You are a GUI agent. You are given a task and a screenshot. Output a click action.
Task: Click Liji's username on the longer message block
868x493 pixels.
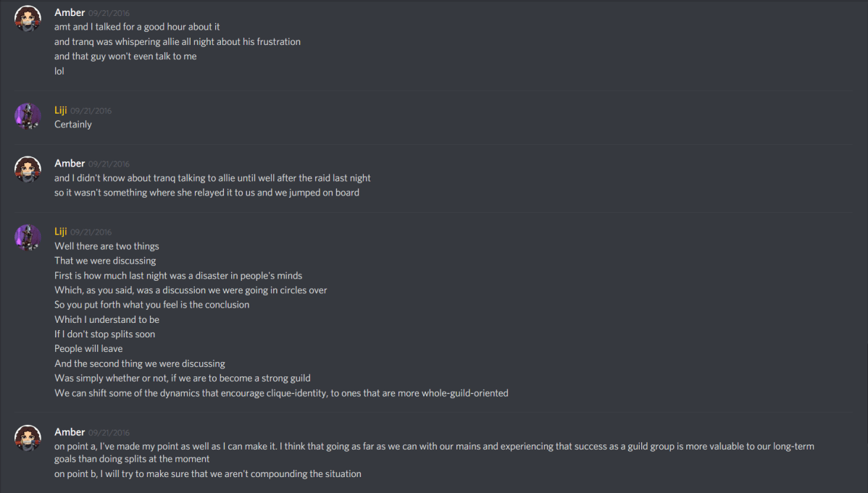pos(59,231)
